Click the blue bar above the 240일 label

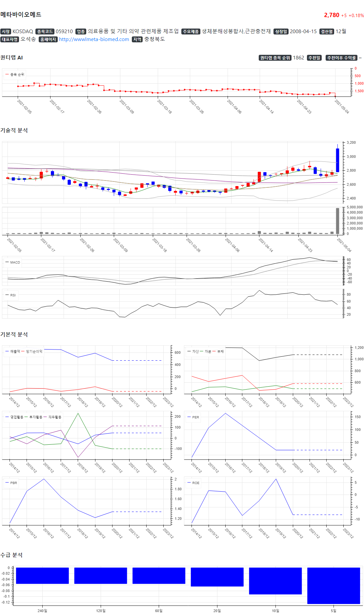(x=42, y=576)
